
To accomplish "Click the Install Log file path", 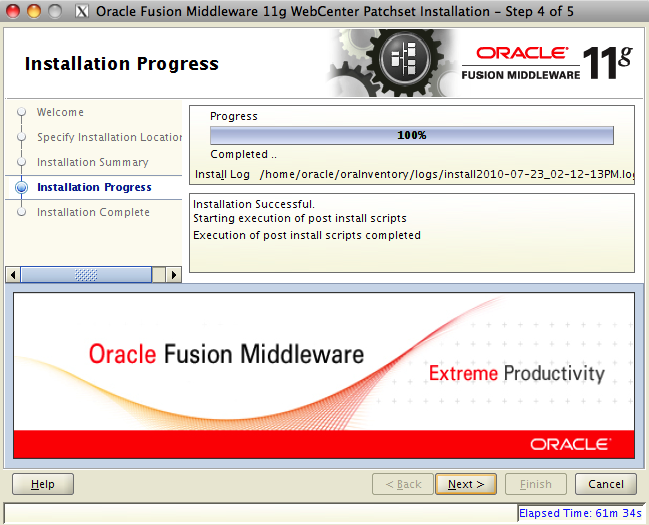I will 446,175.
